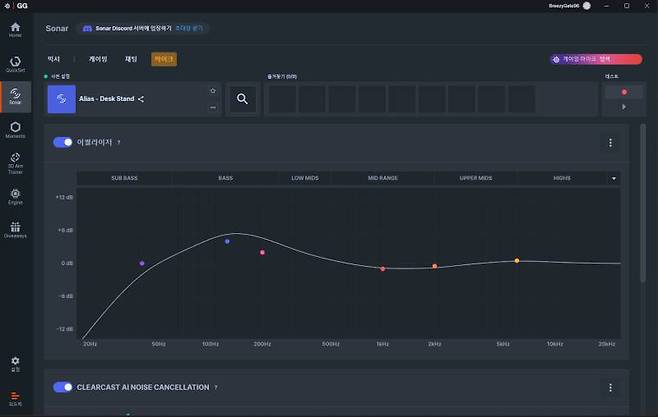Click the red striped icon at sidebar bottom
Screen dimensions: 658x417
(x=16, y=398)
